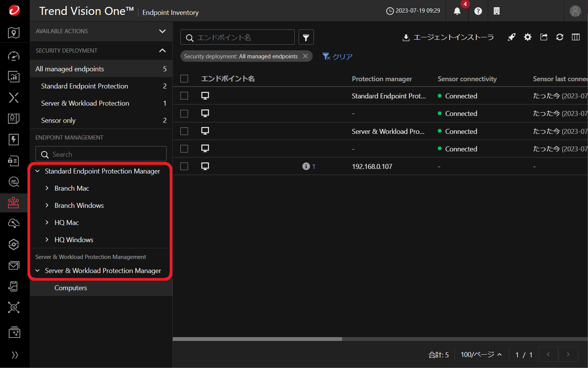588x368 pixels.
Task: Expand the left navigation sidebar
Action: [14, 355]
